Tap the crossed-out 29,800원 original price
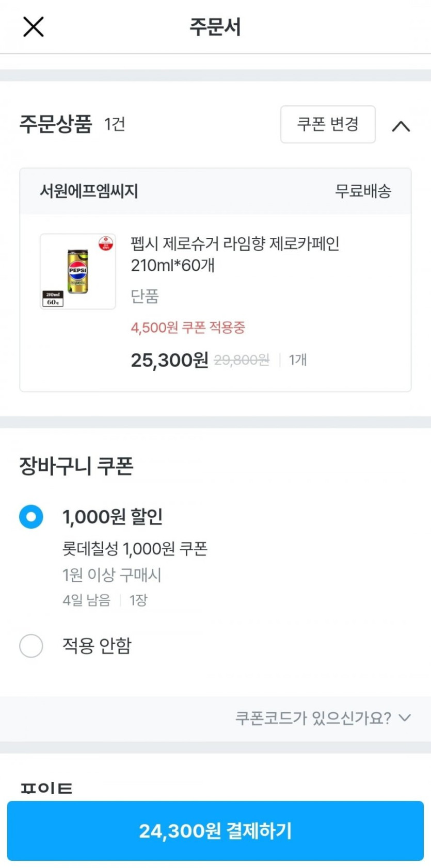This screenshot has height=868, width=431. tap(242, 360)
